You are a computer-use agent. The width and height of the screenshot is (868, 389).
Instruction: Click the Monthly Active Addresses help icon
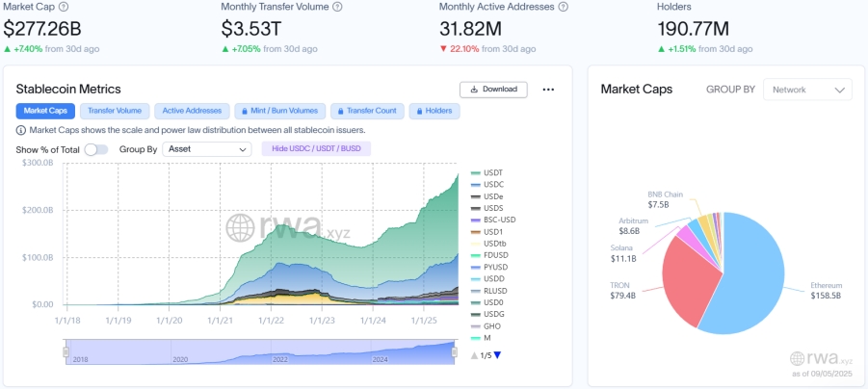tap(563, 7)
